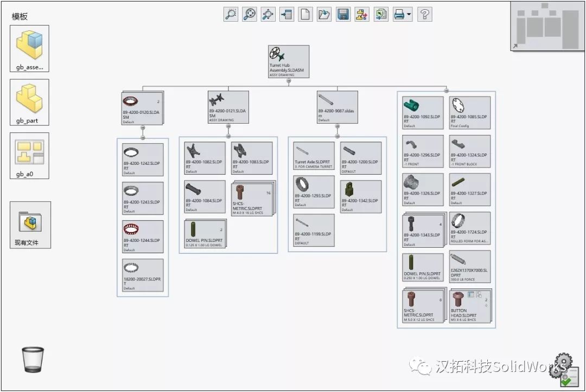
Task: Pick the gb_a0 drawing template
Action: tap(29, 156)
